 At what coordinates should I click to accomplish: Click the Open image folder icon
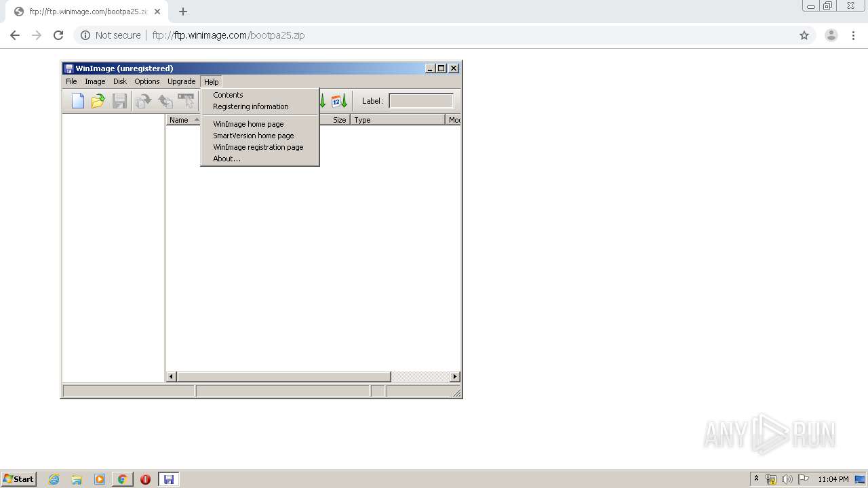point(98,101)
